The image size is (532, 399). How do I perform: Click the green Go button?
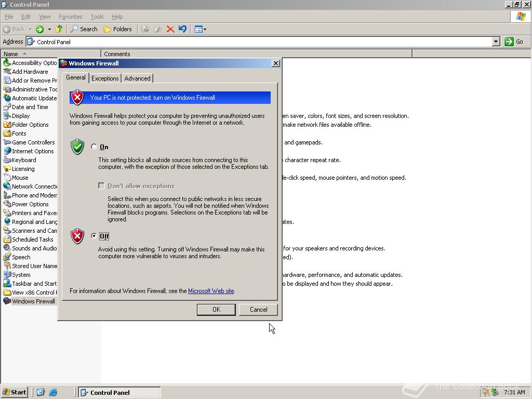[513, 42]
